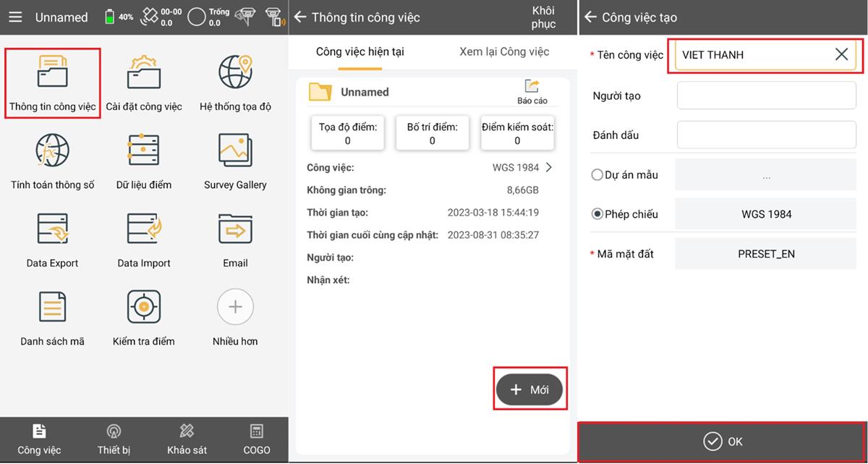Open the Survey Gallery
The image size is (868, 464).
(235, 160)
